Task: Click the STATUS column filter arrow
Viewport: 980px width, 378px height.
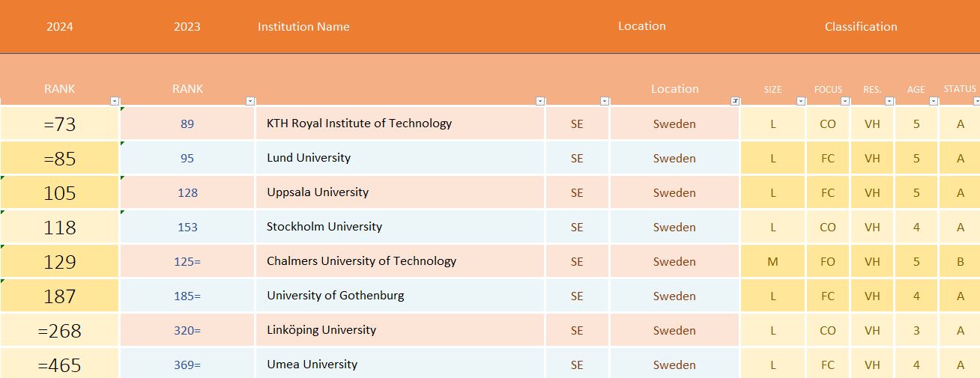Action: (x=976, y=101)
